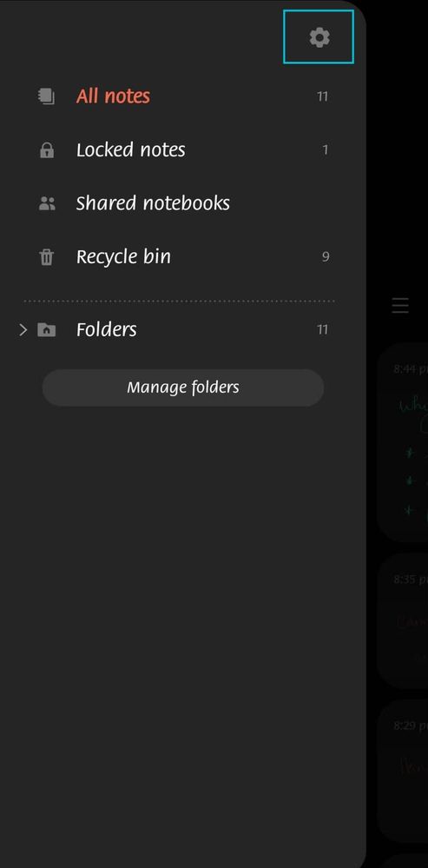This screenshot has height=868, width=428.
Task: Open Shared notebooks entry
Action: (x=182, y=203)
